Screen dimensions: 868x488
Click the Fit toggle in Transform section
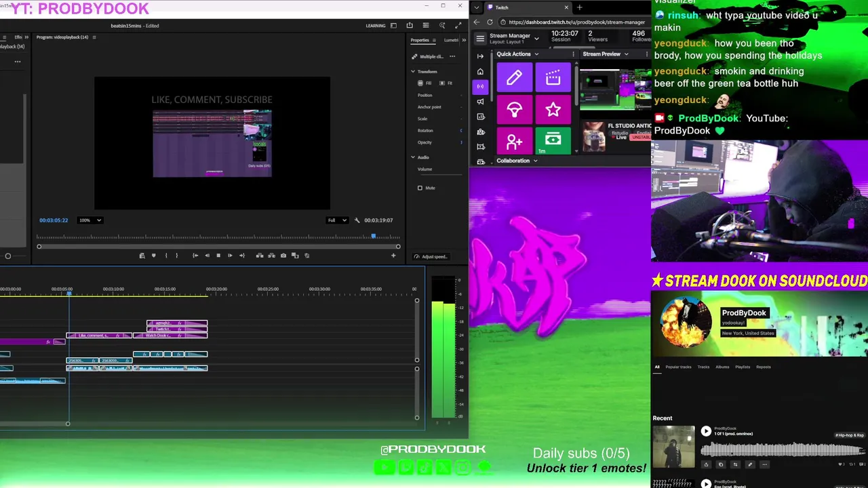(x=446, y=83)
